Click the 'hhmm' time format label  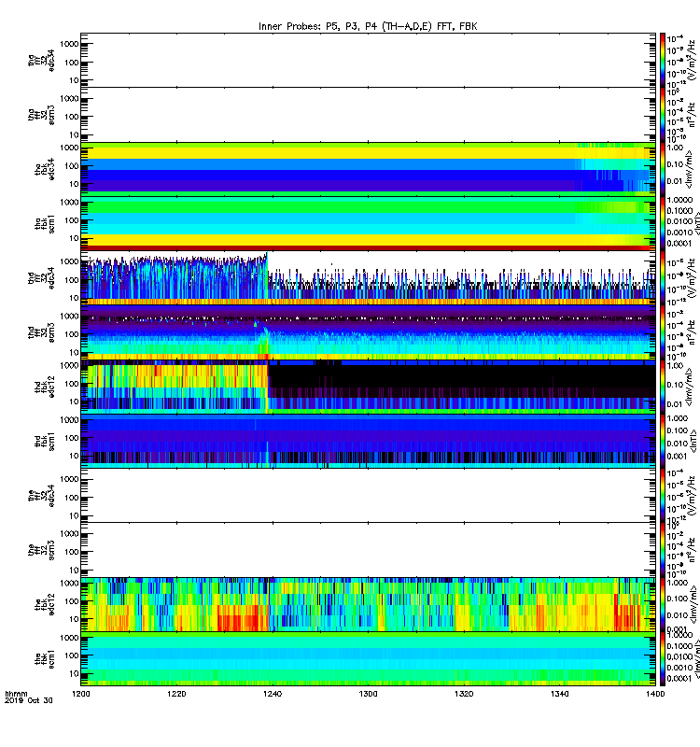[16, 694]
